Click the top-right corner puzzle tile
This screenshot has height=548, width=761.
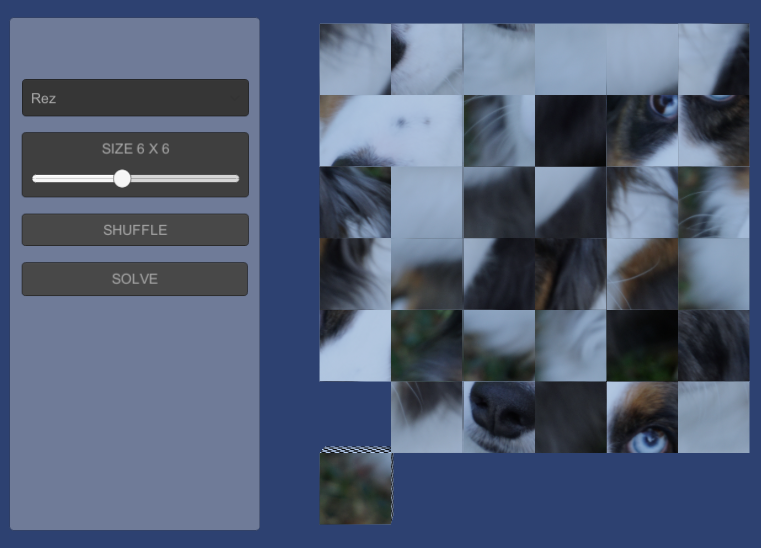pyautogui.click(x=713, y=59)
